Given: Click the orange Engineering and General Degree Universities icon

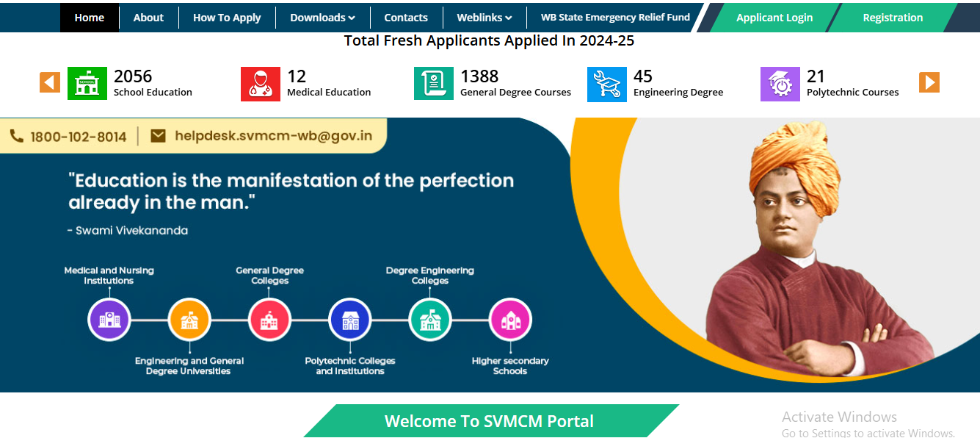Looking at the screenshot, I should [x=189, y=320].
